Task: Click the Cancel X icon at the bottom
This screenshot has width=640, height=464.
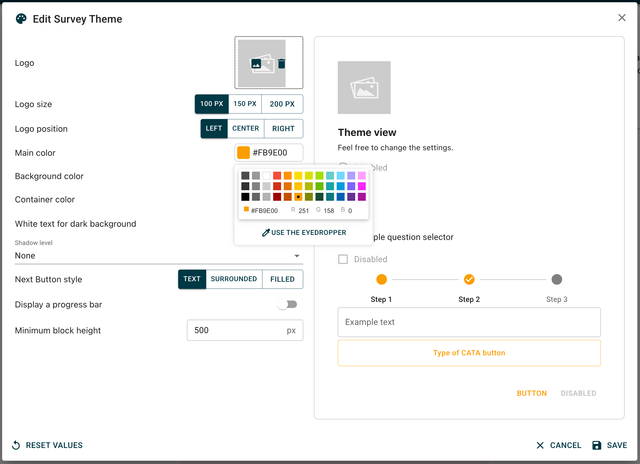Action: click(x=540, y=445)
